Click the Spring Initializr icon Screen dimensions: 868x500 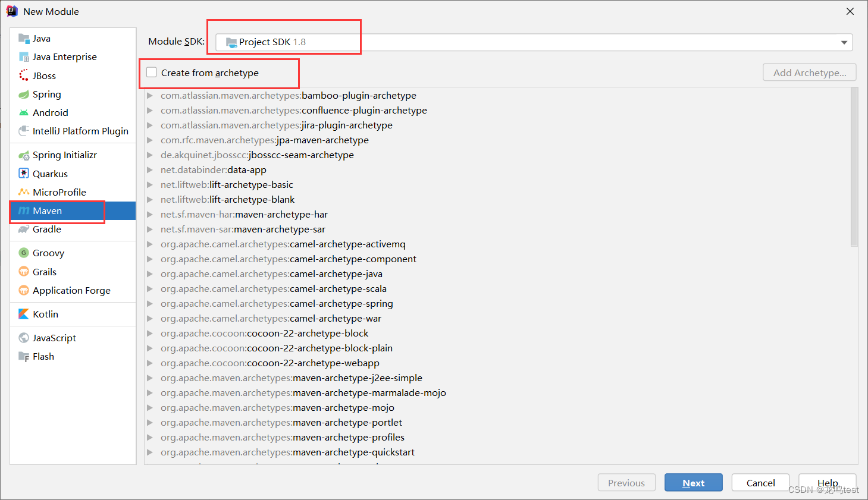click(24, 155)
